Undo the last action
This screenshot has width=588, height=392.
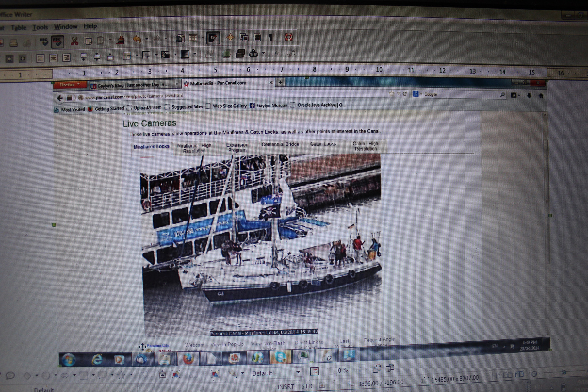pos(137,39)
